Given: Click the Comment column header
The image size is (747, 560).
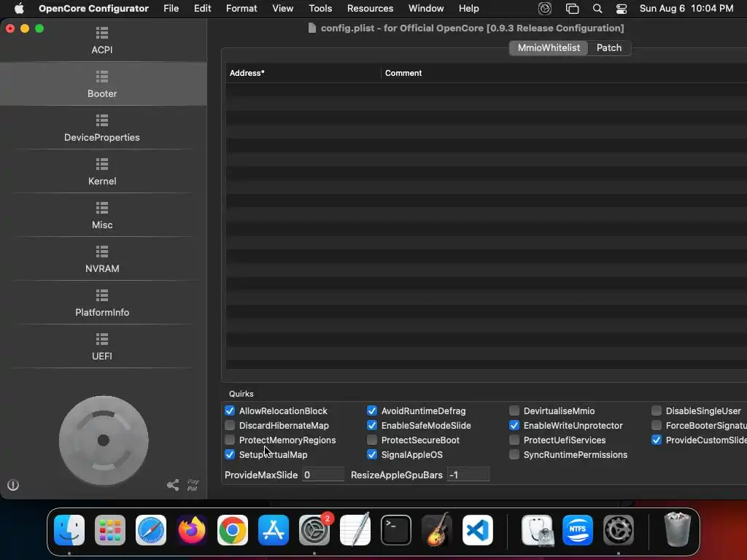Looking at the screenshot, I should (x=564, y=73).
